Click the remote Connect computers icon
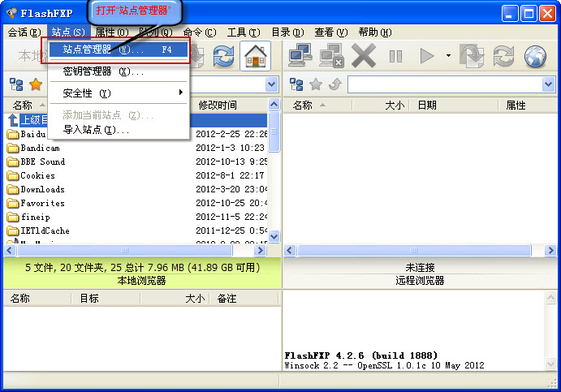 point(300,55)
